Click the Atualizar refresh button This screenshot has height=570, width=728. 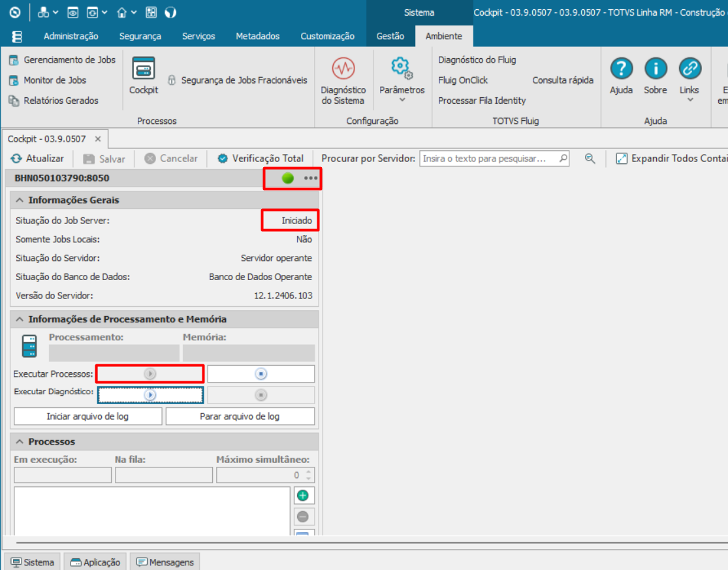pyautogui.click(x=37, y=159)
